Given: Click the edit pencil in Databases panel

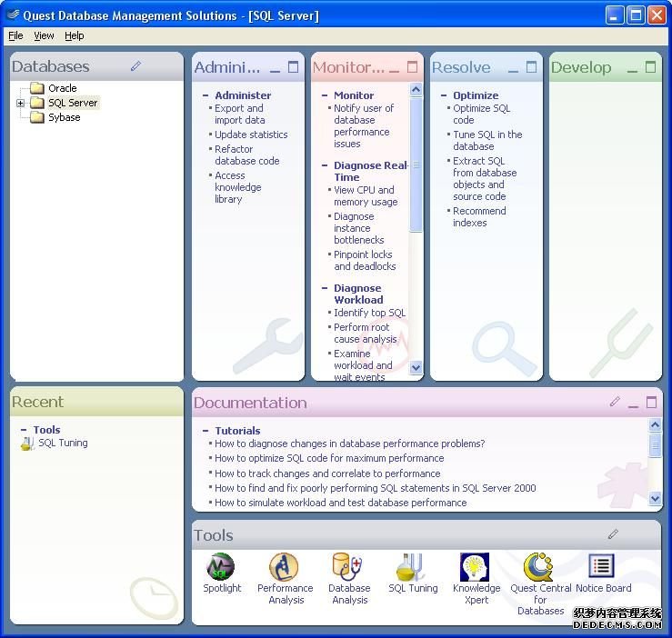Looking at the screenshot, I should pos(135,66).
